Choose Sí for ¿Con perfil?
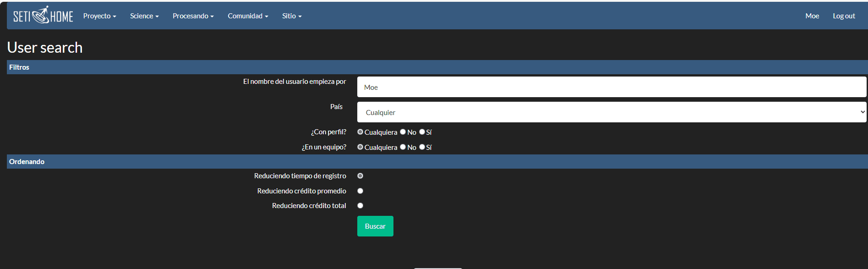This screenshot has width=868, height=269. pyautogui.click(x=422, y=132)
